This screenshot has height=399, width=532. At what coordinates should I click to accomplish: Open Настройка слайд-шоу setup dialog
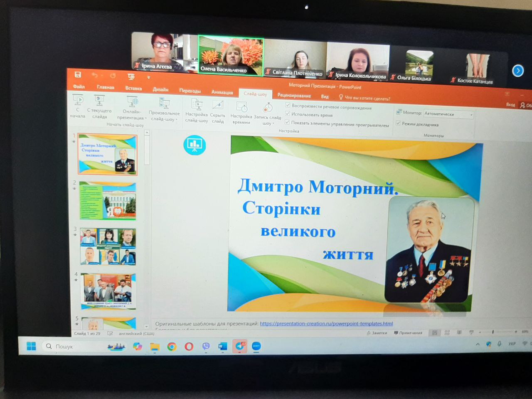197,111
